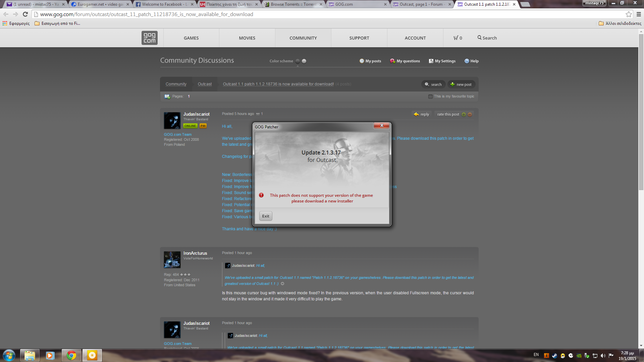The image size is (644, 362).
Task: Close the GOG Patcher dialog
Action: coord(381,125)
